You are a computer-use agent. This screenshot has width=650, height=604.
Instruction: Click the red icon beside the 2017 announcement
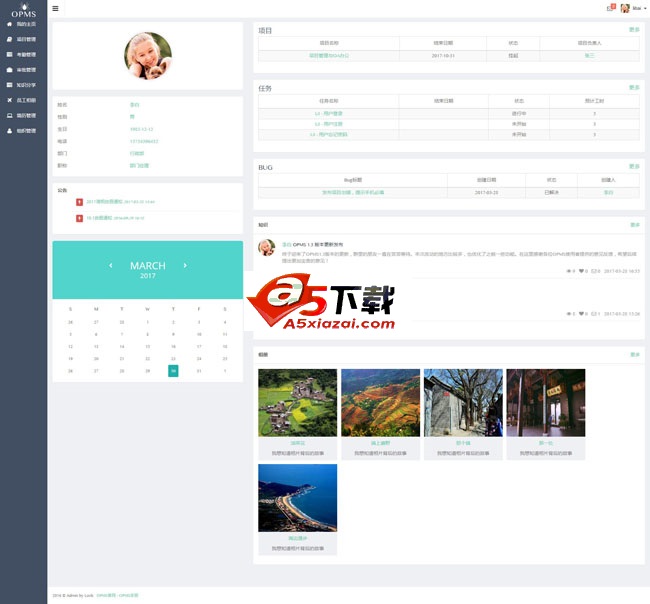pyautogui.click(x=79, y=202)
